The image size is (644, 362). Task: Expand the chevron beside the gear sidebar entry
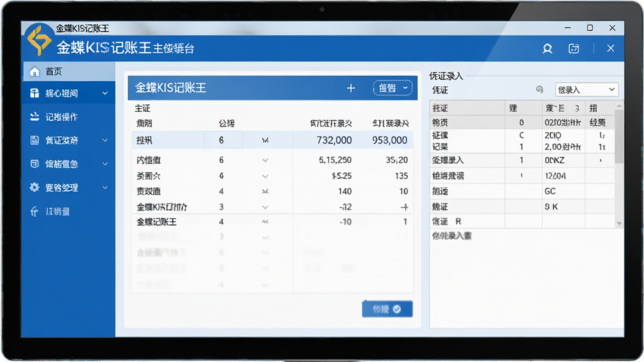(x=105, y=187)
